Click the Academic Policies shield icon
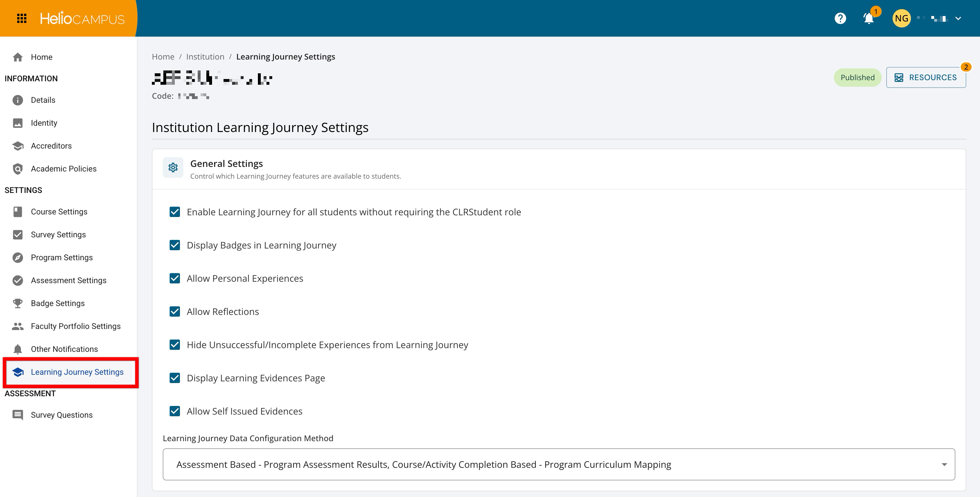This screenshot has height=497, width=980. coord(17,169)
